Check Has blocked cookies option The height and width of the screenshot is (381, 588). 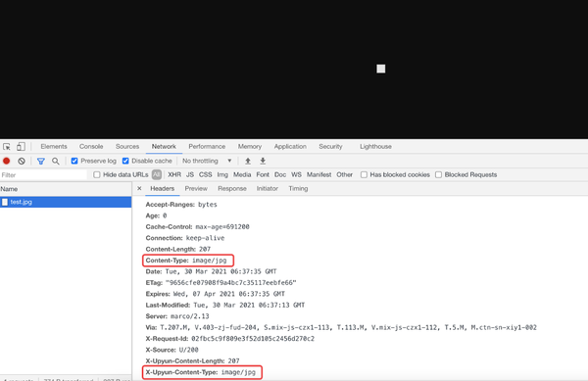[364, 174]
